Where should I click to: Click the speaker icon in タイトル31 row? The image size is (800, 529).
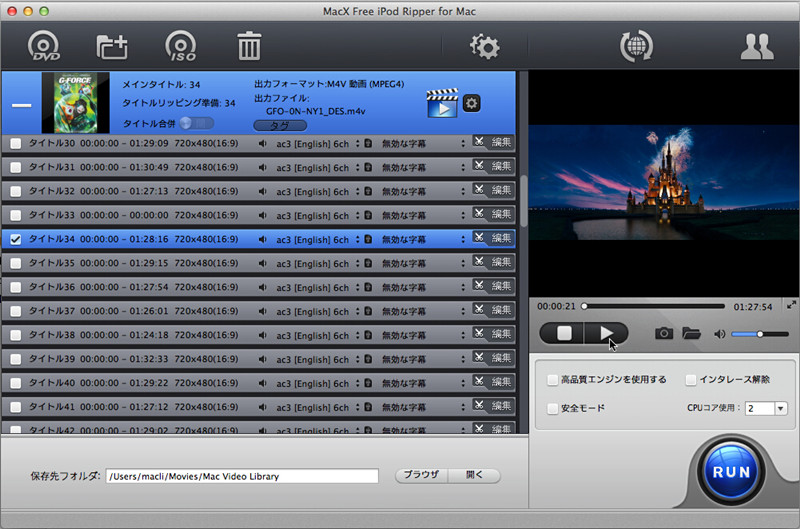tap(262, 168)
